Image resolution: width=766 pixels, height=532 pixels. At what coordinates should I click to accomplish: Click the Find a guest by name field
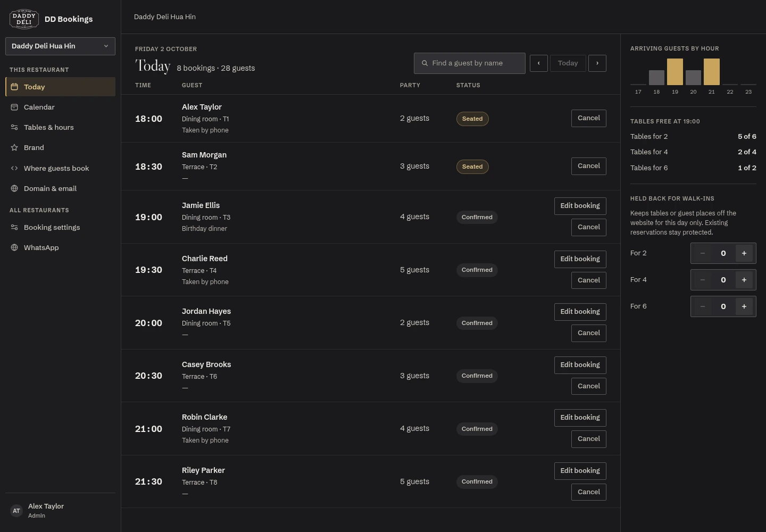[x=470, y=63]
